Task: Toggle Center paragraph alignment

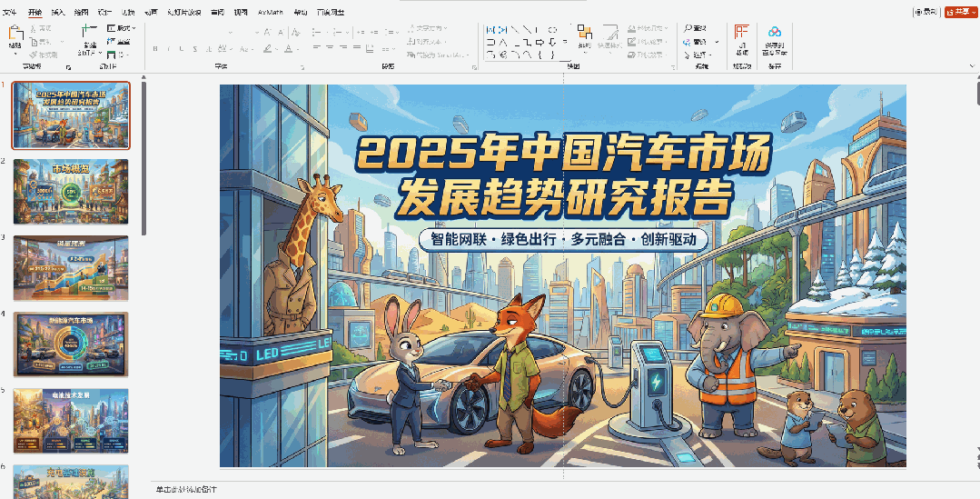Action: point(330,49)
